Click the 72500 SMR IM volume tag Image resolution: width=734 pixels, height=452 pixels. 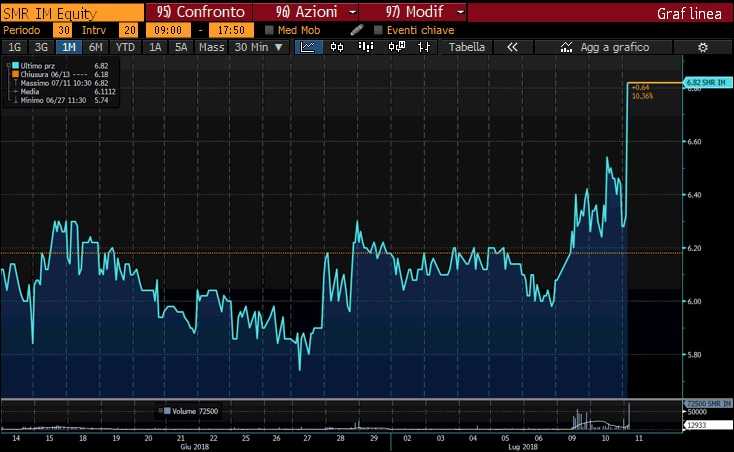point(708,403)
